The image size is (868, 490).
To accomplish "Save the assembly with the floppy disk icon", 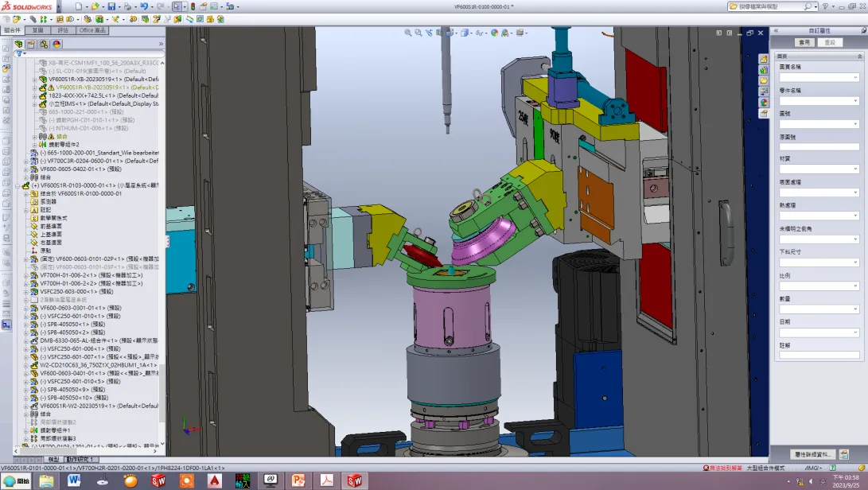I will 111,6.
